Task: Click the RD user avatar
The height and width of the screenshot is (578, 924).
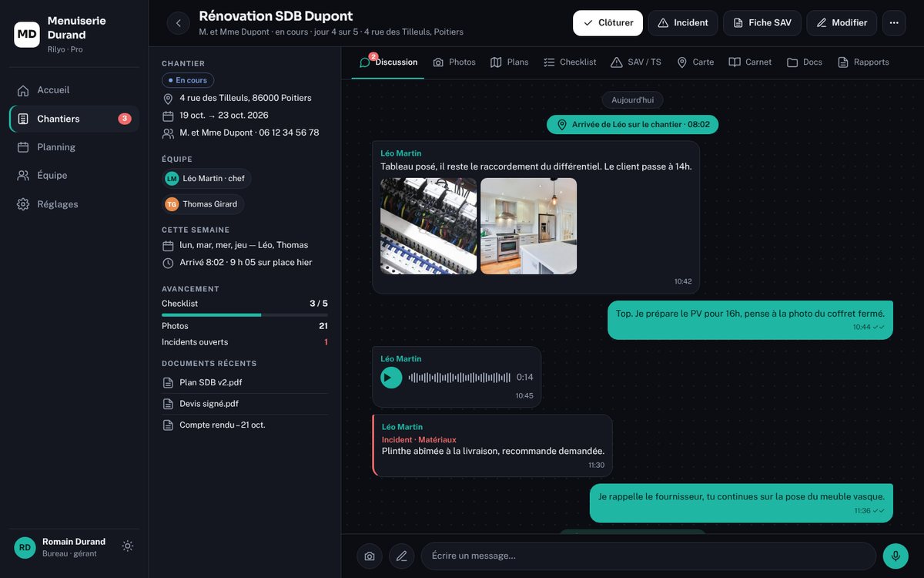Action: (25, 547)
